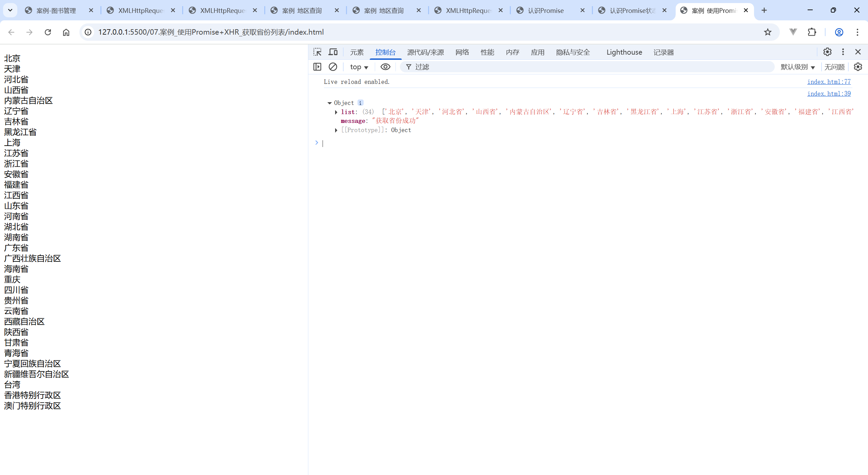Click the inspect element picker icon
Screen dimensions: 868x475
pos(317,52)
